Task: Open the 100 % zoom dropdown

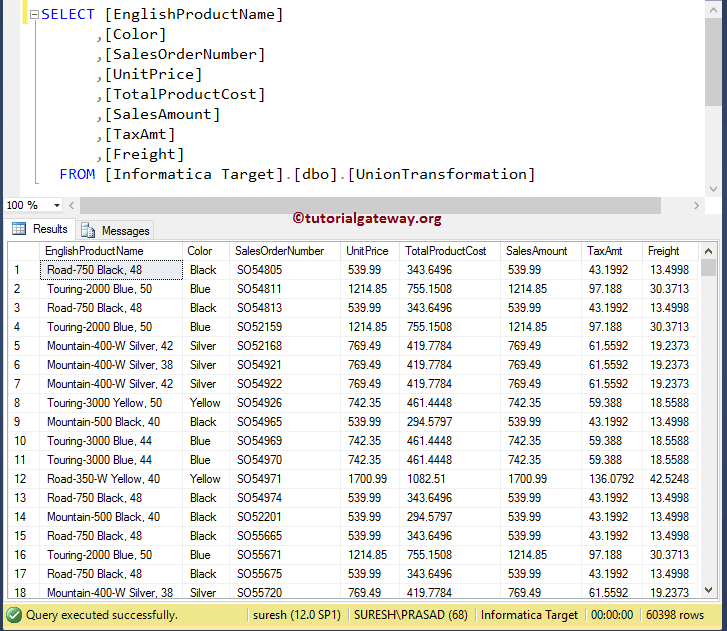Action: 55,205
